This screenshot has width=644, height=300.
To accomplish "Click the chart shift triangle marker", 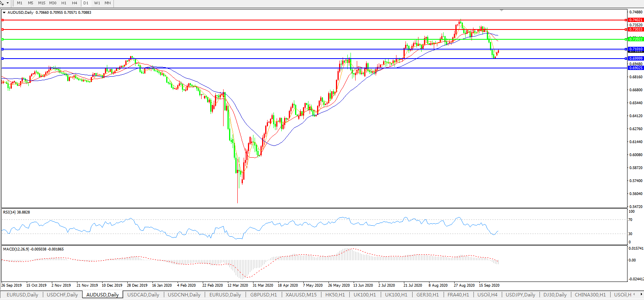I will 501,10.
